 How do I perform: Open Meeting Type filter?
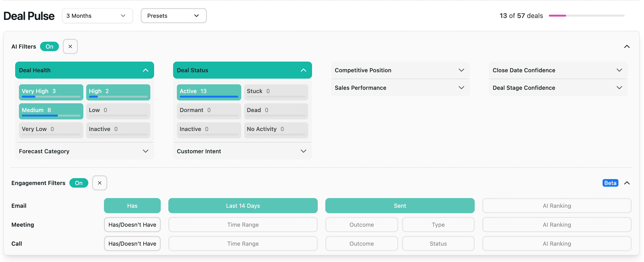click(x=438, y=225)
